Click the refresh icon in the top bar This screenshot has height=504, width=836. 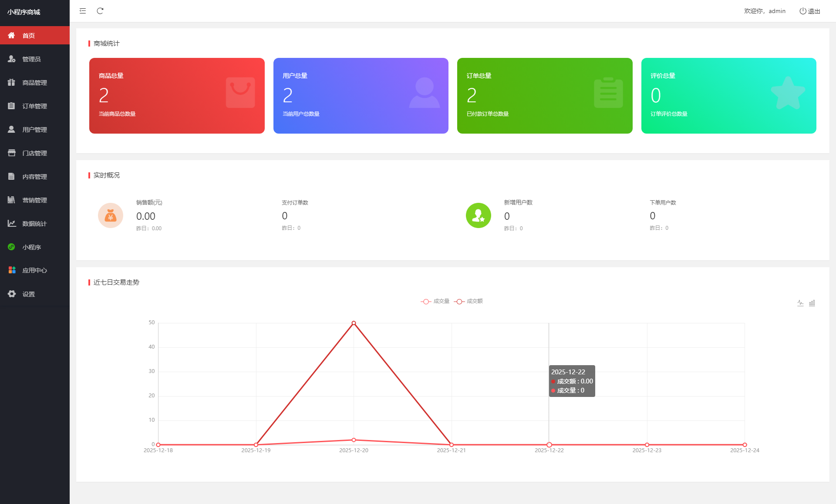[x=100, y=11]
